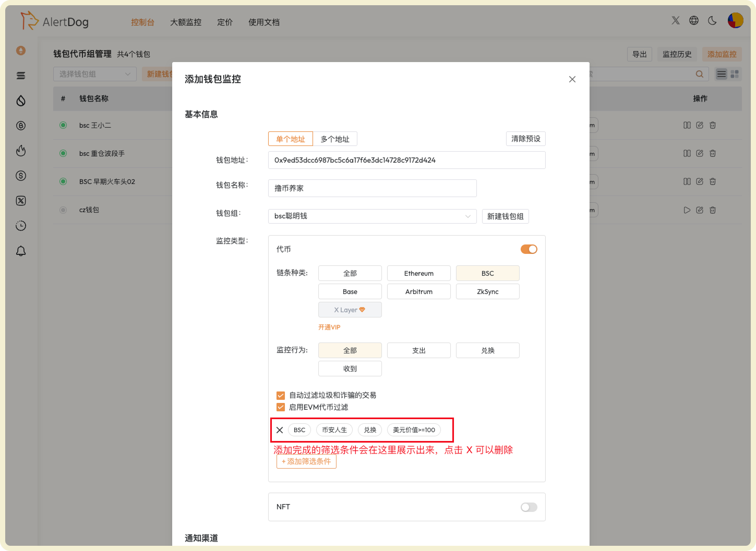The width and height of the screenshot is (756, 551).
Task: Open the 使用文档 menu item
Action: click(x=264, y=22)
